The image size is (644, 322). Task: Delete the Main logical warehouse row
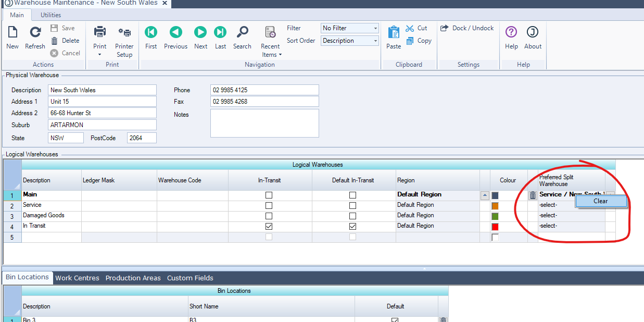(x=533, y=195)
